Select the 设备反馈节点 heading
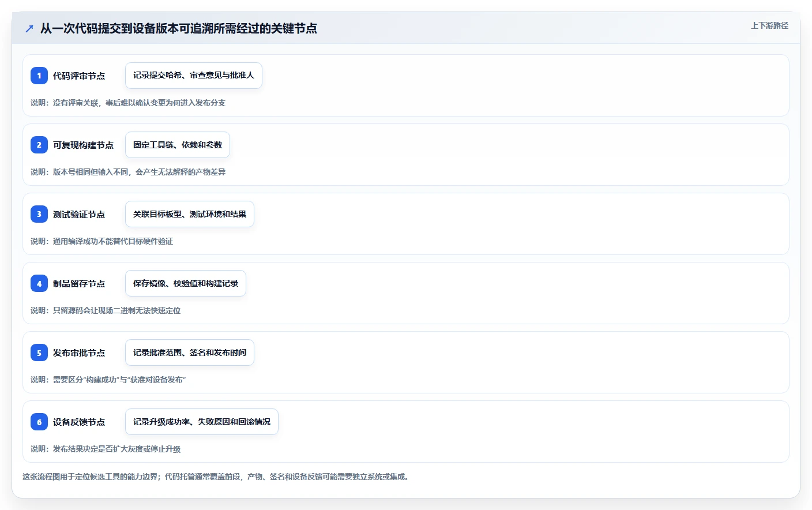This screenshot has width=812, height=510. pos(79,422)
